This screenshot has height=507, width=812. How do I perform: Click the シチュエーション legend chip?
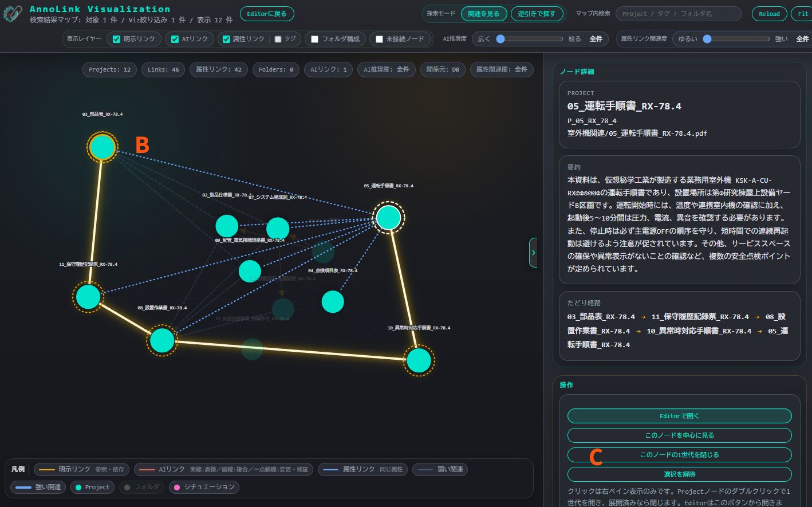point(204,488)
